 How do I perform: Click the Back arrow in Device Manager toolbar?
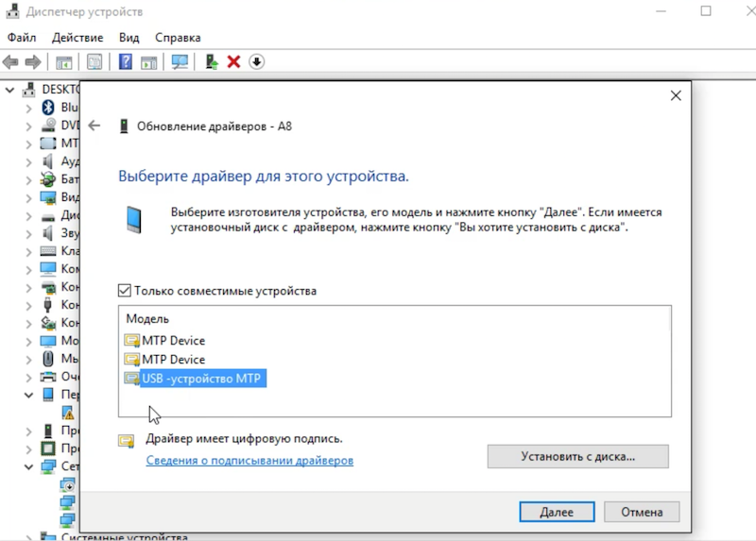point(10,61)
